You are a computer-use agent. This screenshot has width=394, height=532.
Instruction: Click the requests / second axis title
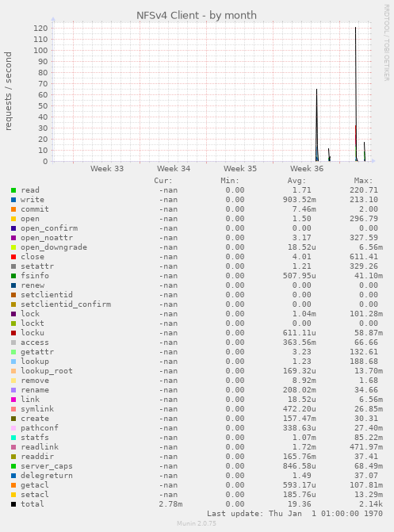8,91
